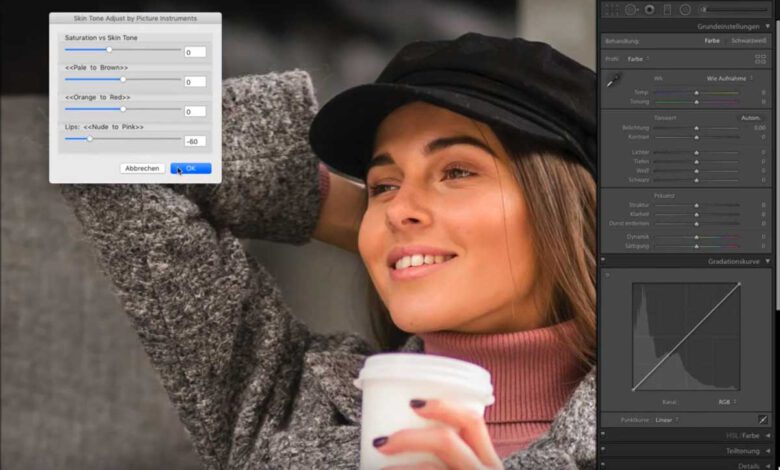Click the Lips value field showing -60
The width and height of the screenshot is (780, 470).
195,141
